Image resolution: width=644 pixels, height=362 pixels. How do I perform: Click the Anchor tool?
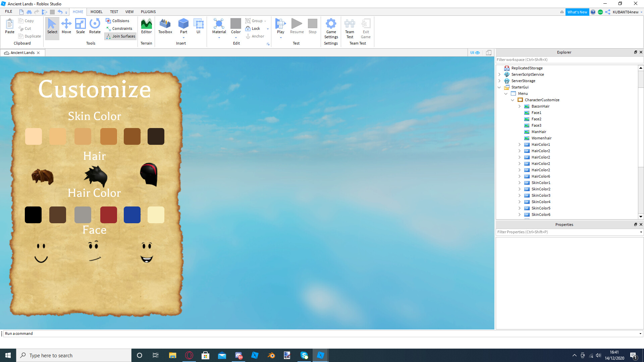tap(255, 36)
